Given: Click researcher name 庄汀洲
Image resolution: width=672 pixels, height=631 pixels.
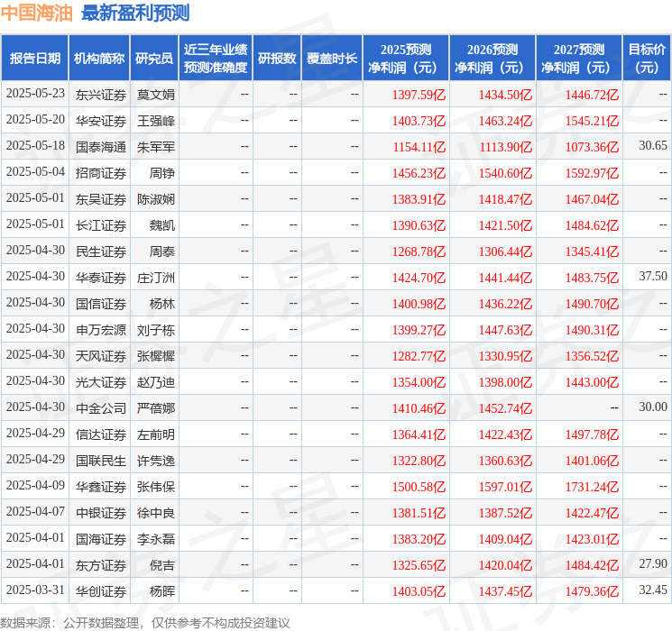Looking at the screenshot, I should pos(155,277).
